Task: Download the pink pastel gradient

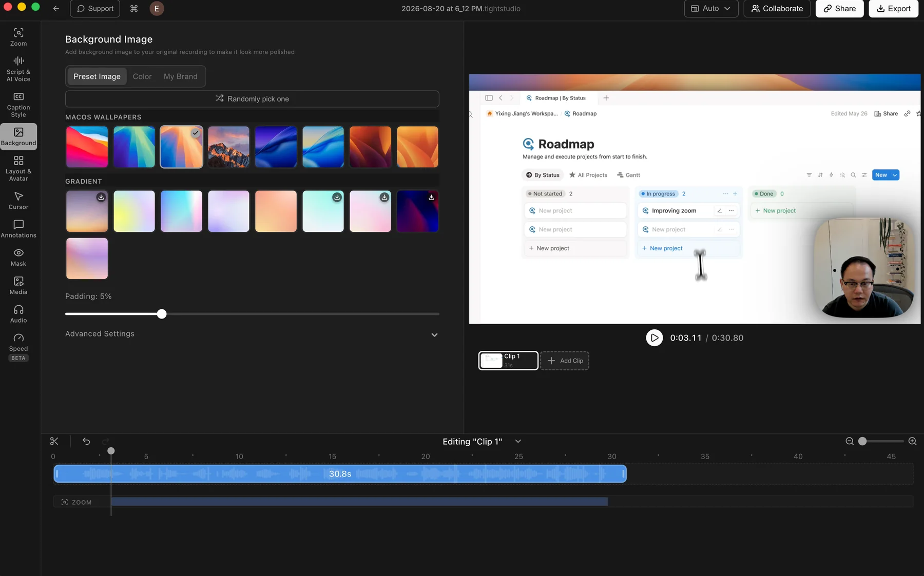Action: (x=384, y=197)
